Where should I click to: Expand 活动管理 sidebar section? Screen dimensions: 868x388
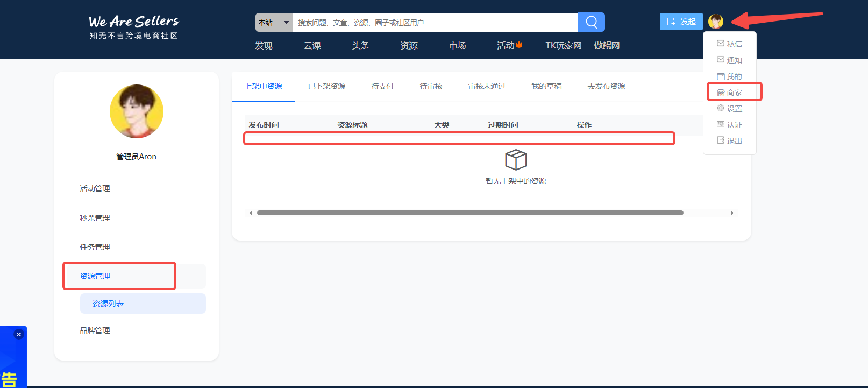point(95,188)
